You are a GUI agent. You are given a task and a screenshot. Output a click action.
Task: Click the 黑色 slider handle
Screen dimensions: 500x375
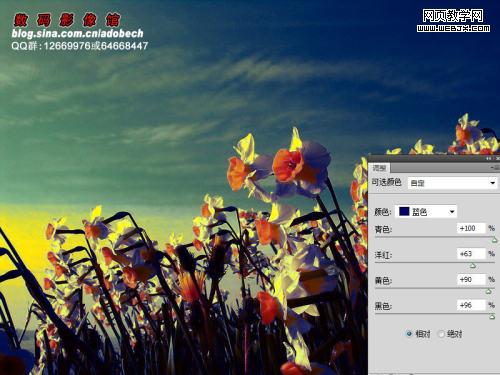click(x=492, y=317)
